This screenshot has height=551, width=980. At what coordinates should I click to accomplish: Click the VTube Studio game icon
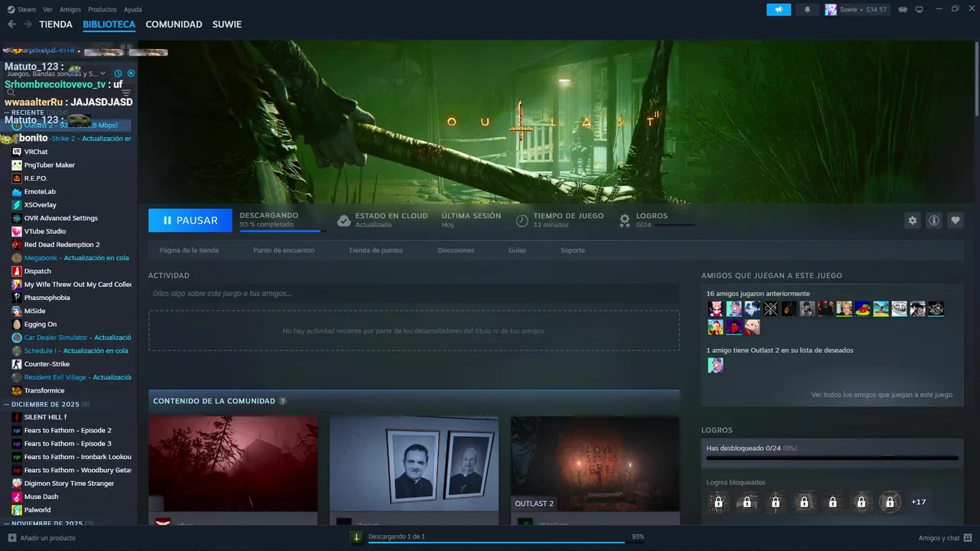(17, 231)
